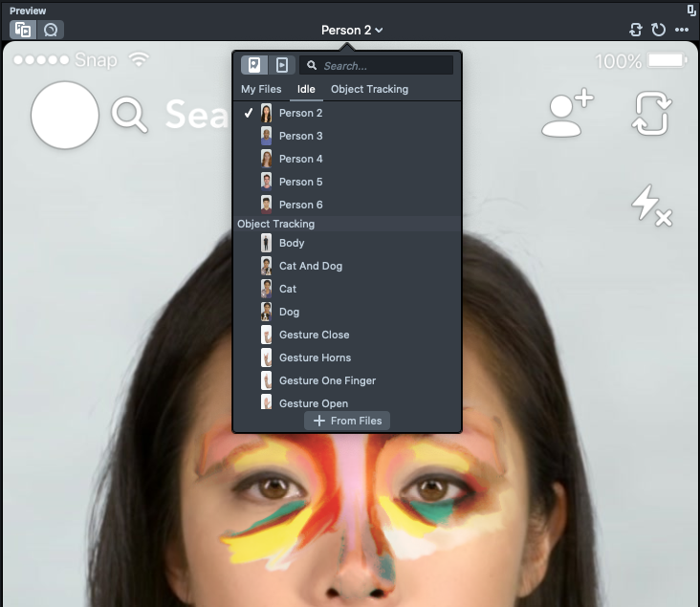
Task: Toggle the flash off icon
Action: (x=651, y=206)
